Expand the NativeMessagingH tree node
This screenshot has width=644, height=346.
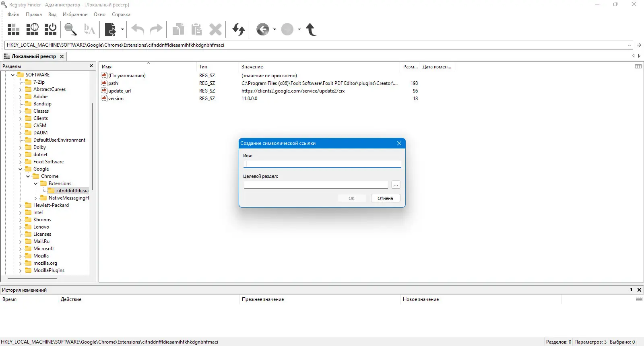click(x=36, y=198)
